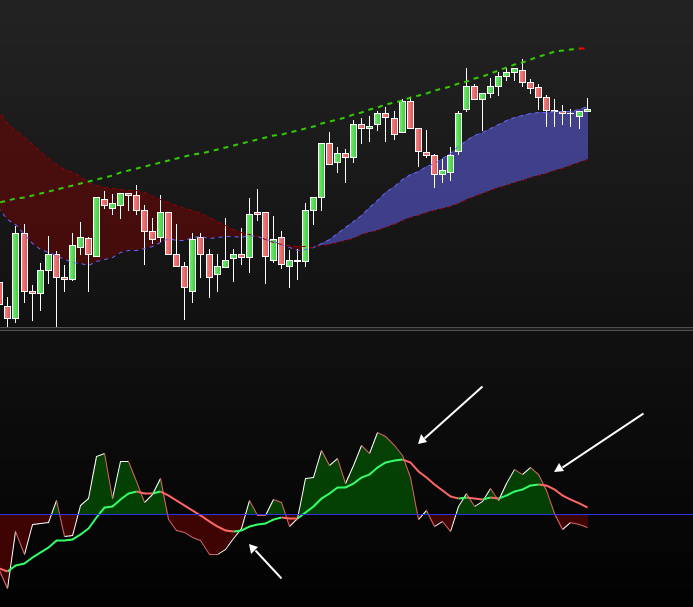Screen dimensions: 693x607
Task: Click the red end segment of the dashed trendline
Action: (x=582, y=48)
